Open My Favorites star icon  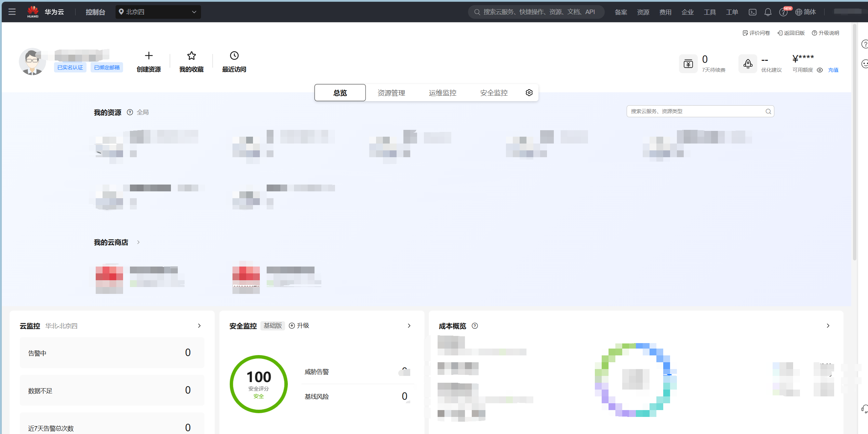pyautogui.click(x=191, y=56)
